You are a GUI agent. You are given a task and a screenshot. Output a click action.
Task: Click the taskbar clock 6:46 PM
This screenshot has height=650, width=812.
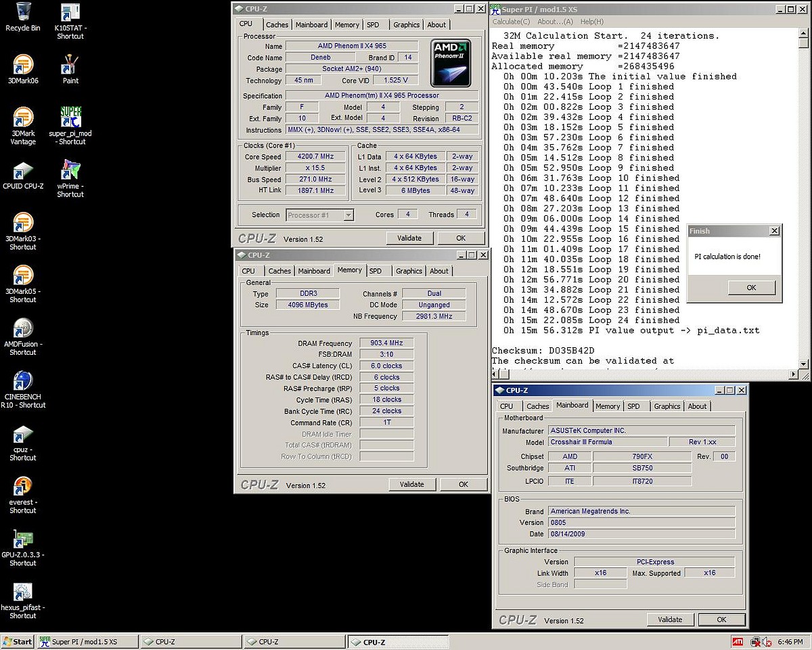[x=790, y=641]
